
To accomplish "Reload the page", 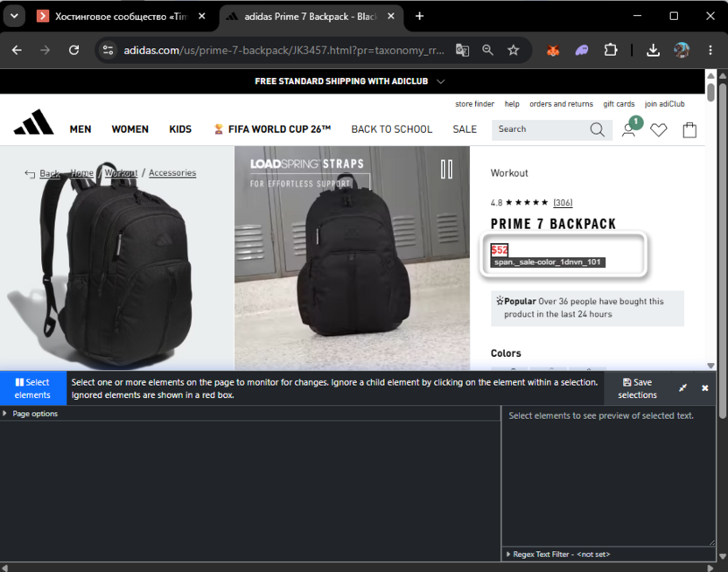I will pos(73,50).
